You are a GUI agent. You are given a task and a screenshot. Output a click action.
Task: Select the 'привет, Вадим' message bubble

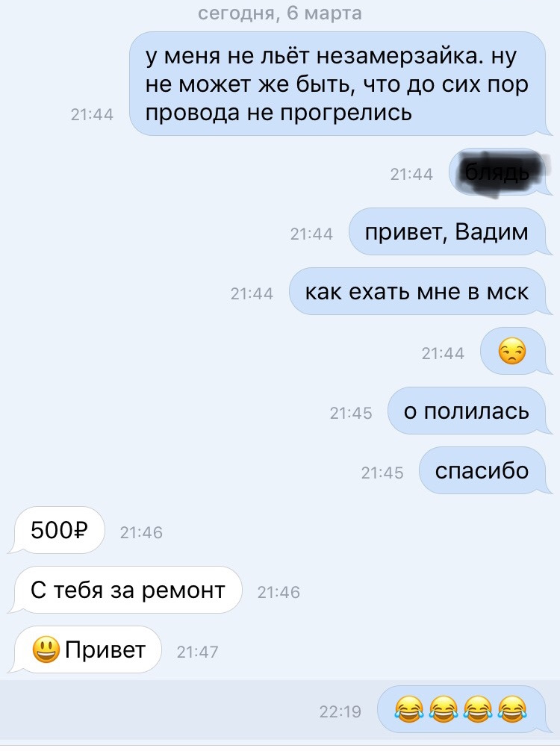tap(447, 232)
